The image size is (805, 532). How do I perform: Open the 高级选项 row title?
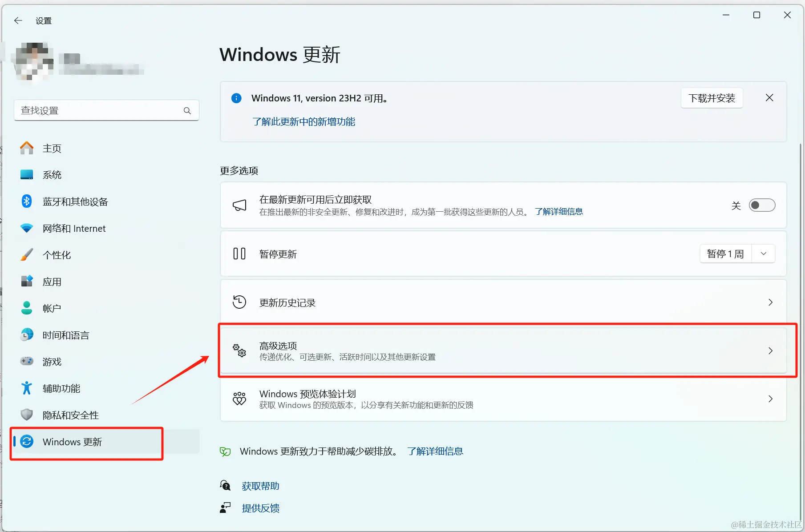click(x=278, y=346)
